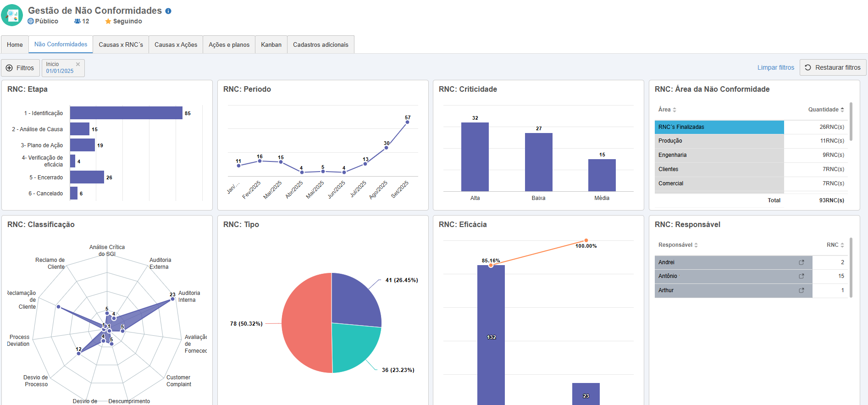
Task: Open the external link icon for Andrei
Action: (802, 262)
